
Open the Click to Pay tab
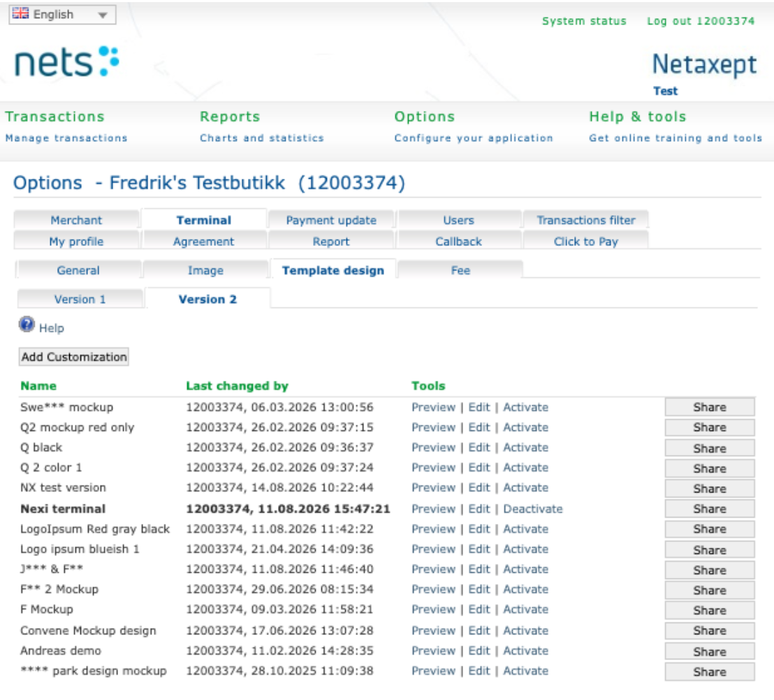pyautogui.click(x=586, y=242)
